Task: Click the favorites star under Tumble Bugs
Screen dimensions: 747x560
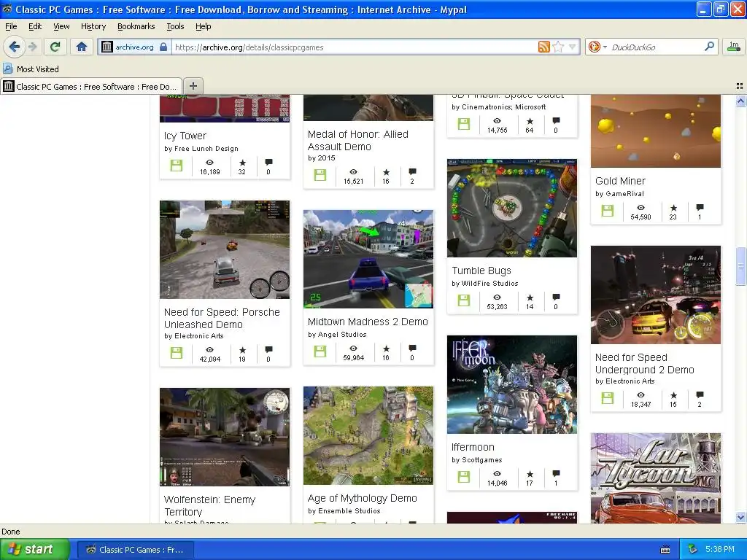Action: click(x=530, y=297)
